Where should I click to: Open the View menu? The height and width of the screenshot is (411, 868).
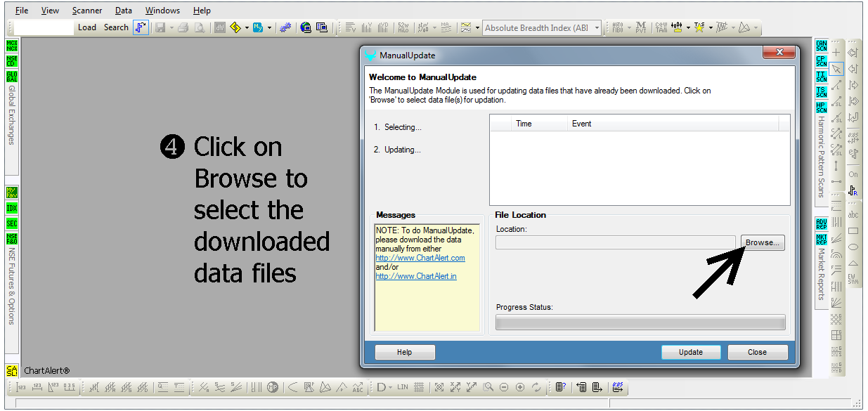(x=50, y=11)
